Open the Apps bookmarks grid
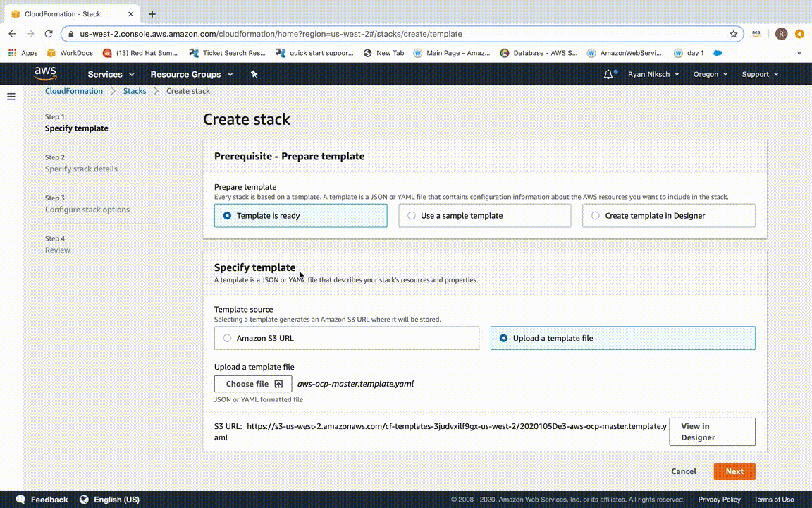Image resolution: width=812 pixels, height=508 pixels. (23, 53)
